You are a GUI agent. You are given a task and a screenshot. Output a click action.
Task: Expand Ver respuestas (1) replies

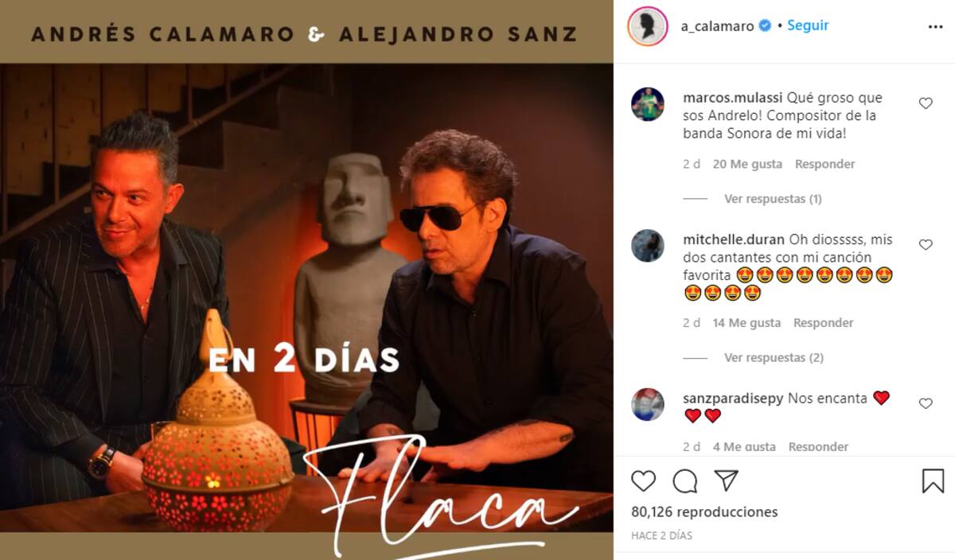coord(773,199)
